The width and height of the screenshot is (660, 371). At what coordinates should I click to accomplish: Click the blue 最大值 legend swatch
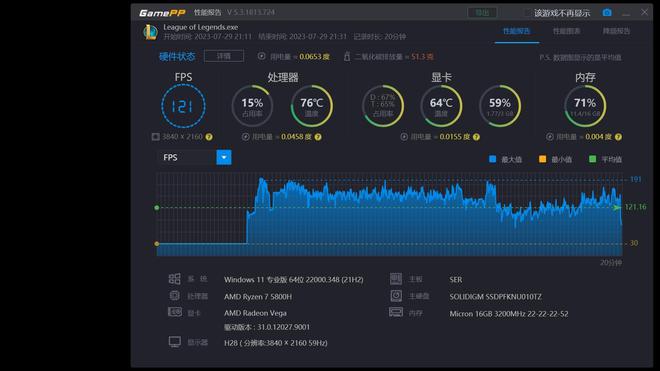coord(492,159)
